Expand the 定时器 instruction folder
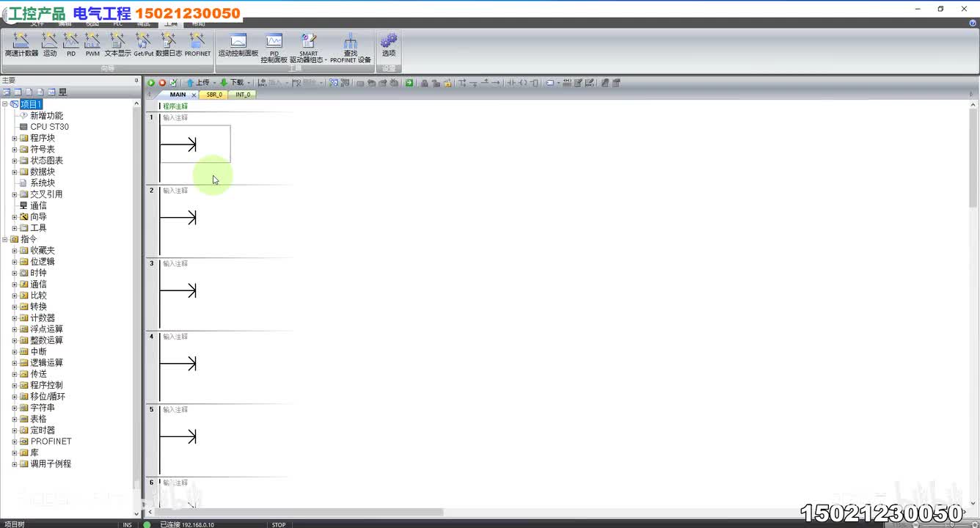Image resolution: width=980 pixels, height=528 pixels. [14, 430]
